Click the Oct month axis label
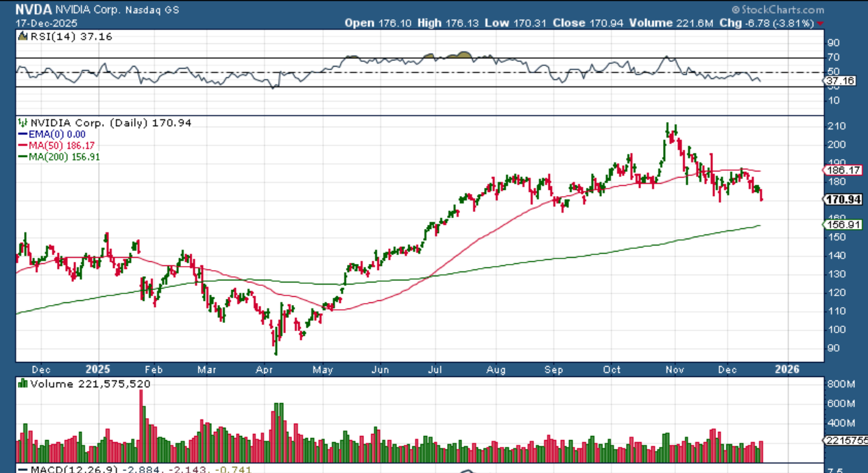 point(612,369)
